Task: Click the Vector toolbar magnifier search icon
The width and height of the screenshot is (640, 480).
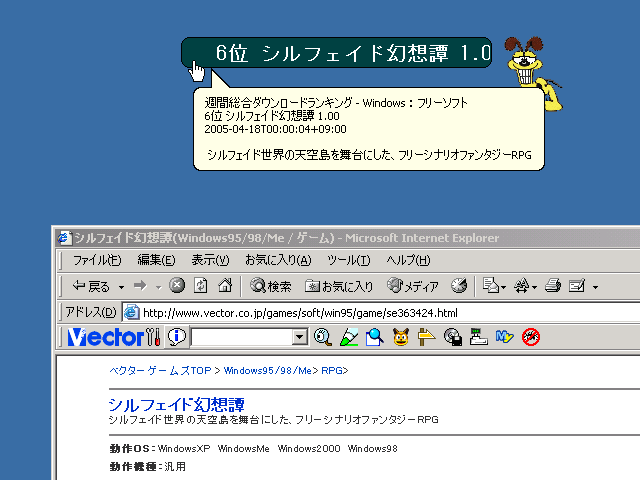Action: [x=323, y=337]
